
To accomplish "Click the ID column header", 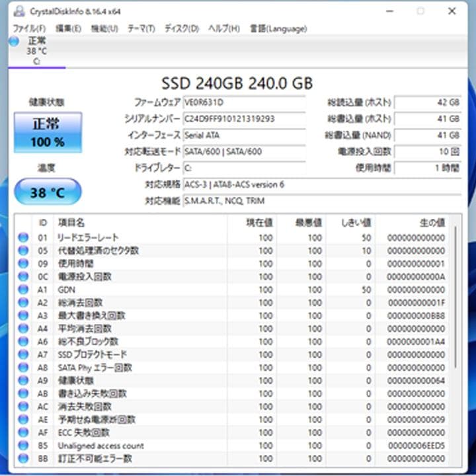I will (x=43, y=223).
